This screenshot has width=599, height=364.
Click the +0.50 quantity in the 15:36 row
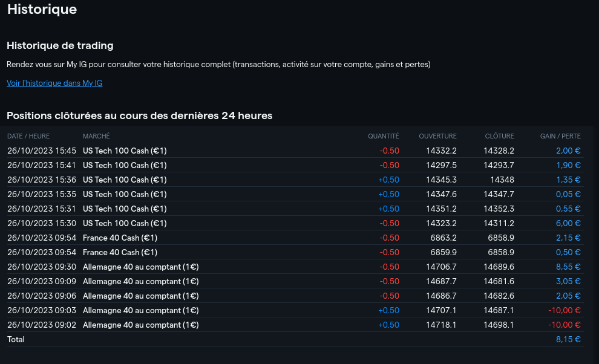(388, 180)
